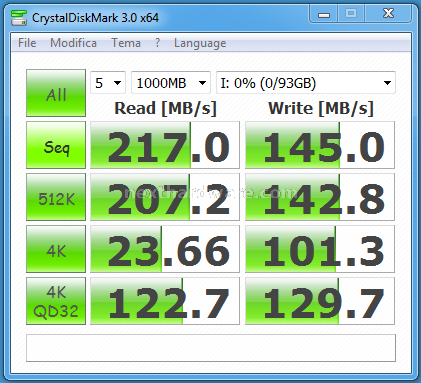Minimize the CrystalDiskMark window

324,14
